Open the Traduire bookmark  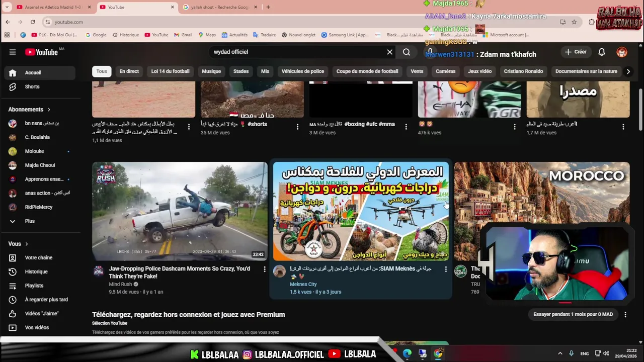pyautogui.click(x=264, y=35)
